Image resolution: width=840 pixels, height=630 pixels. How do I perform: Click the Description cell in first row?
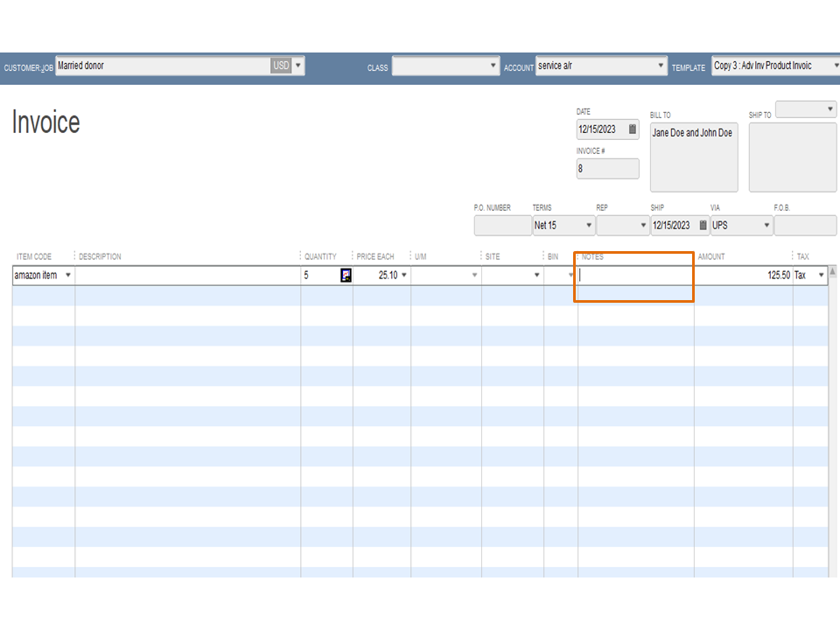click(x=187, y=276)
